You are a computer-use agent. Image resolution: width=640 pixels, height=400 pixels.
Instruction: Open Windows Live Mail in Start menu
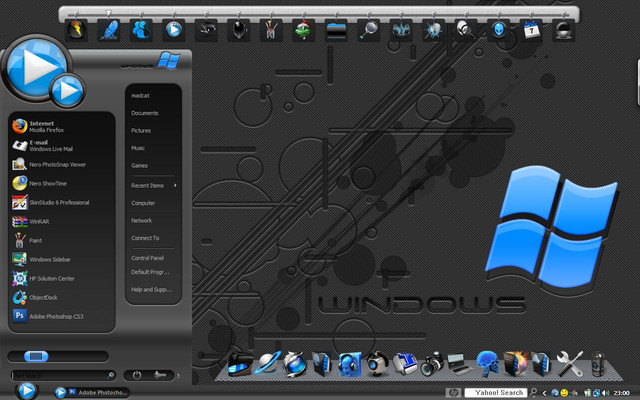click(61, 146)
